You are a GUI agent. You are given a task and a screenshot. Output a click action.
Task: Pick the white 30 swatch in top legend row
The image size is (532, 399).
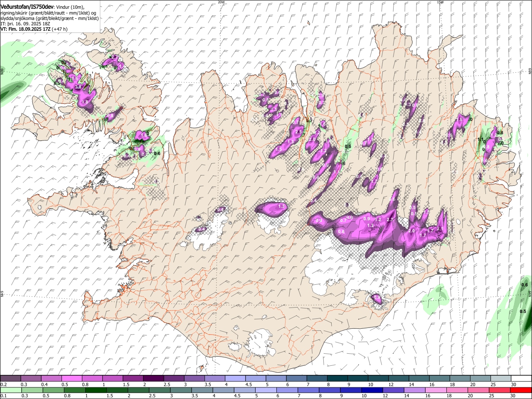coord(521,378)
